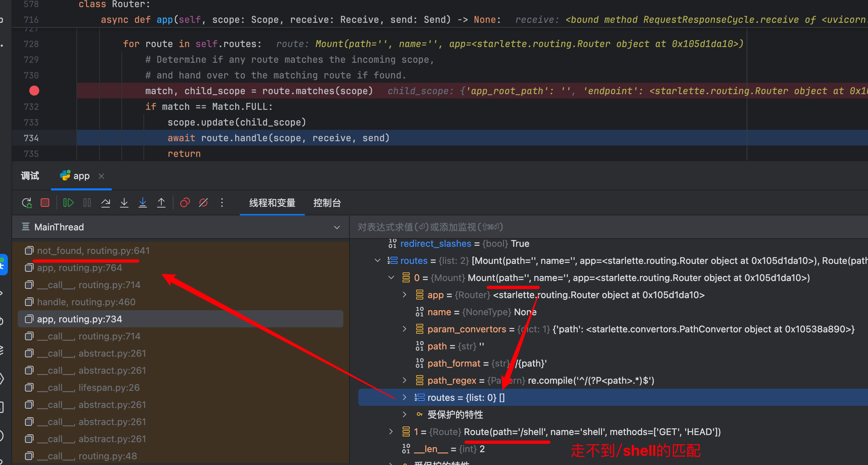The height and width of the screenshot is (465, 868).
Task: Close the app debug tab
Action: (101, 176)
